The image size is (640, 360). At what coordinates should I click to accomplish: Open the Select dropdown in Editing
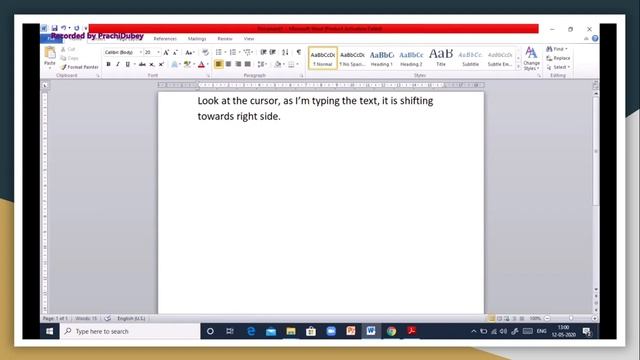tap(558, 67)
